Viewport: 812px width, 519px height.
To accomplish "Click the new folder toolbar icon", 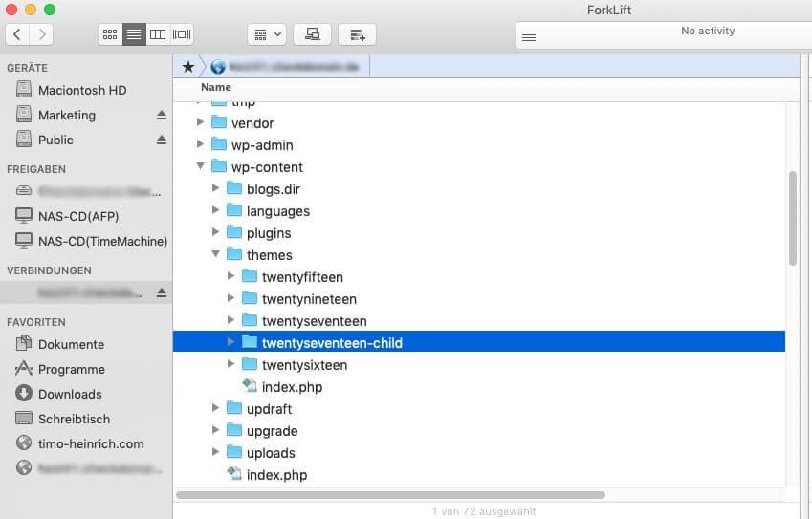I will [x=357, y=34].
